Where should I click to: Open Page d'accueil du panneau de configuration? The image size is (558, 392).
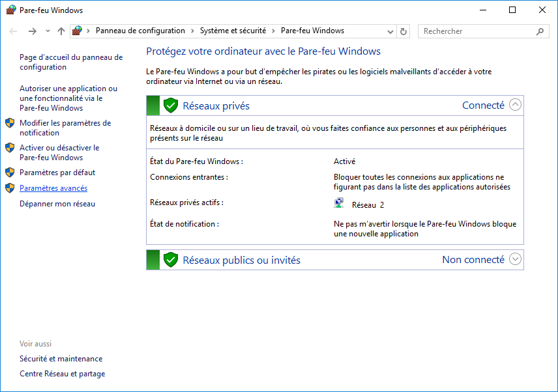71,63
